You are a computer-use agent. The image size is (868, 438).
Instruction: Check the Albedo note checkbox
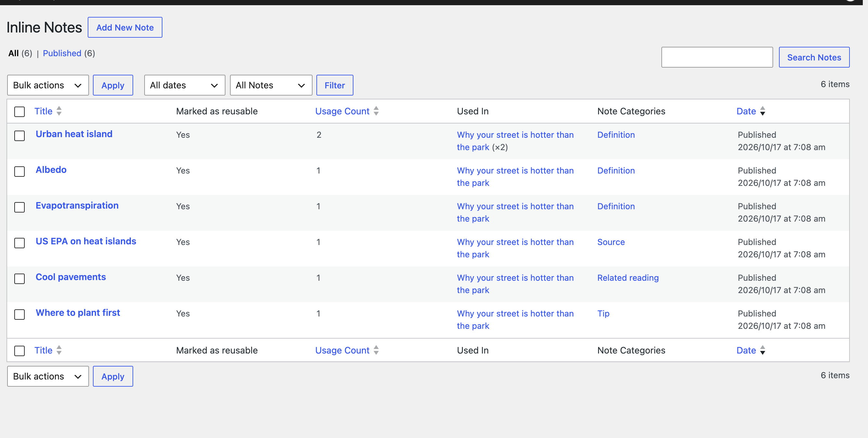pos(19,172)
